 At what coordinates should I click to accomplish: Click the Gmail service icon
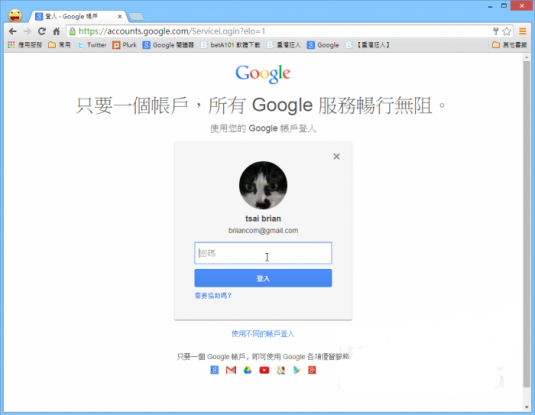(x=231, y=370)
